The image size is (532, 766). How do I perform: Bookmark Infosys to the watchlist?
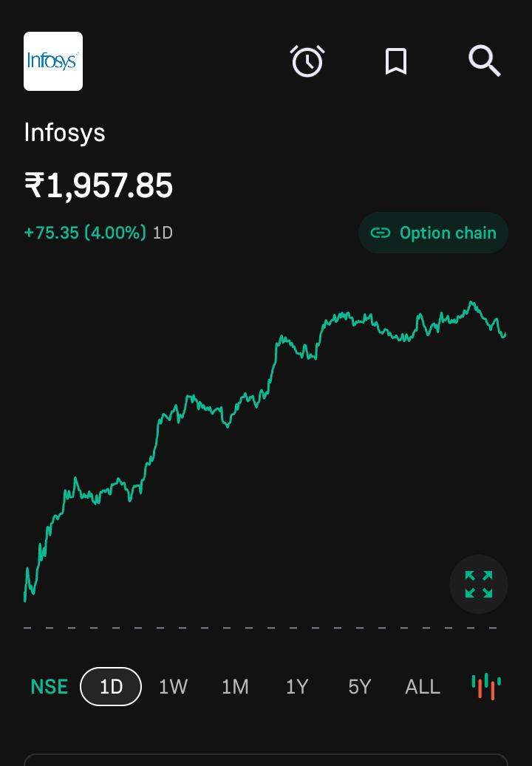396,61
